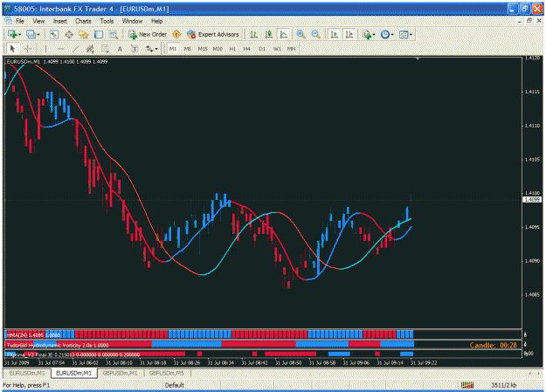Open the Templates dropdown
The image size is (546, 392).
click(405, 34)
